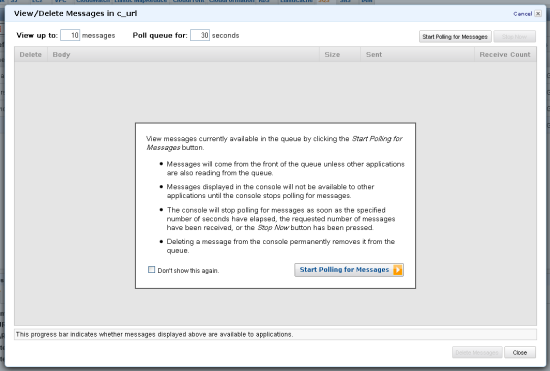Click the Close button at the bottom right
Image resolution: width=550 pixels, height=371 pixels.
[520, 352]
